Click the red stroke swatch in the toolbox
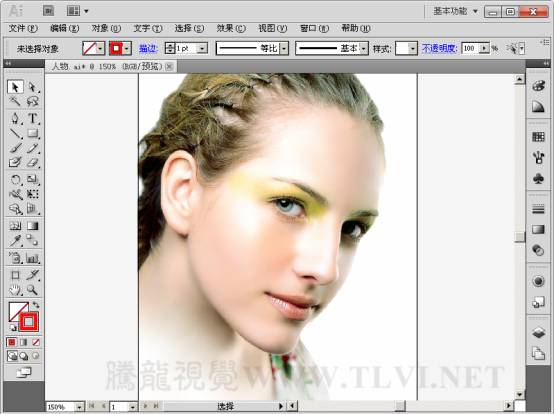Screen dimensions: 554x414 point(29,322)
